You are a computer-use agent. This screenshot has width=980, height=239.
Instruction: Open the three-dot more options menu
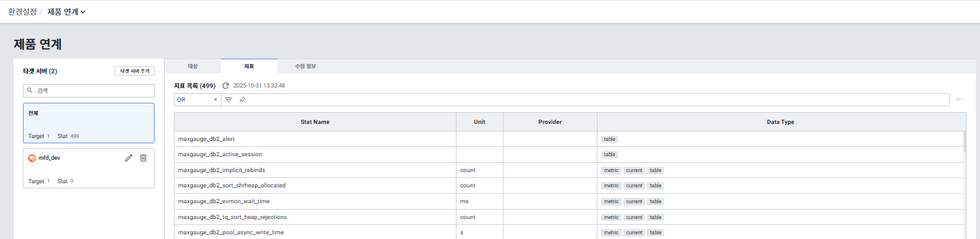pyautogui.click(x=959, y=100)
